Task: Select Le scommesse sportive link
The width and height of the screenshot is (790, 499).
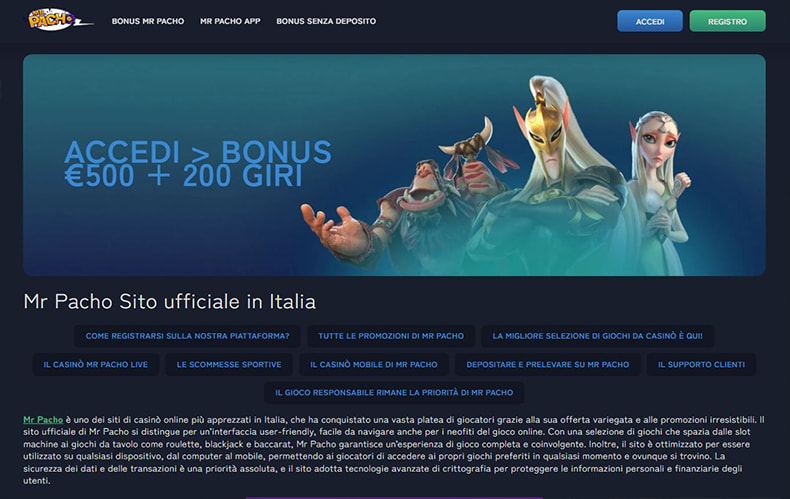Action: pos(229,364)
